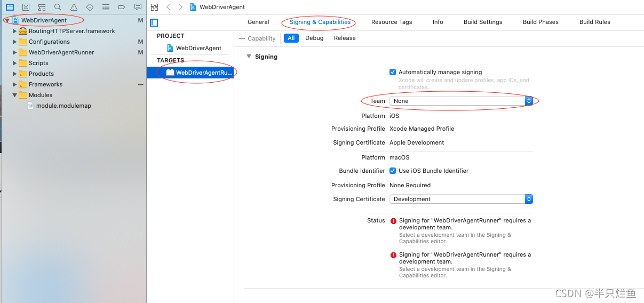Select the Signing & Capabilities tab

(x=320, y=22)
